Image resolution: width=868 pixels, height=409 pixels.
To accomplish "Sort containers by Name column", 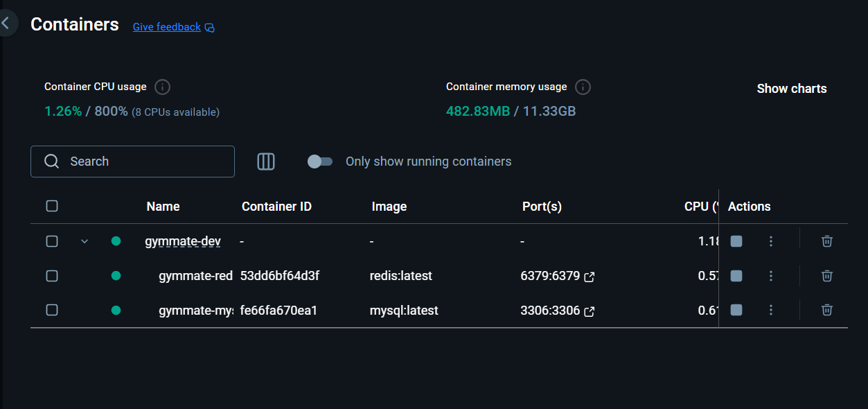I will [x=163, y=207].
